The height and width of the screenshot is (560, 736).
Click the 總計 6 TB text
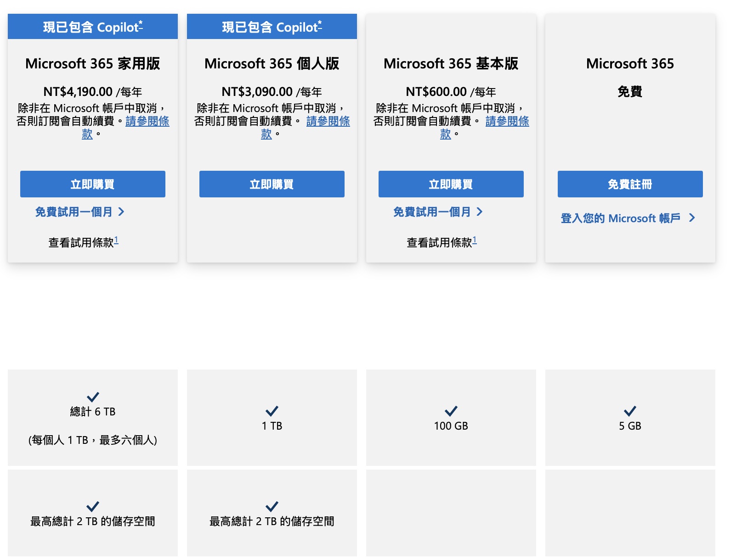pyautogui.click(x=93, y=412)
